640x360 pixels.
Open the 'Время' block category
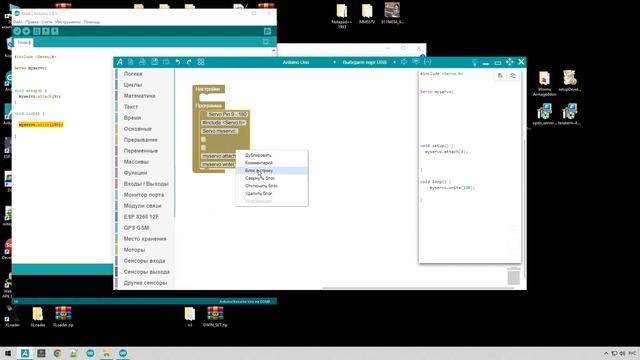click(x=144, y=118)
